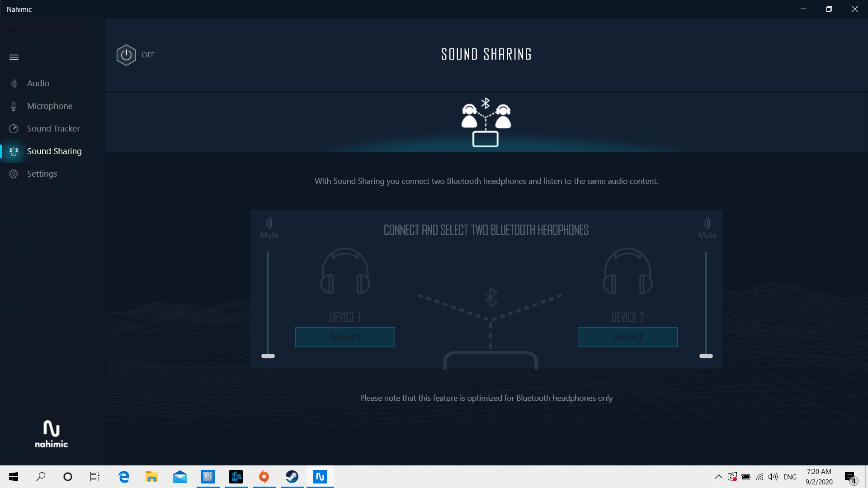Click the Sound Tracker radar icon

point(14,128)
